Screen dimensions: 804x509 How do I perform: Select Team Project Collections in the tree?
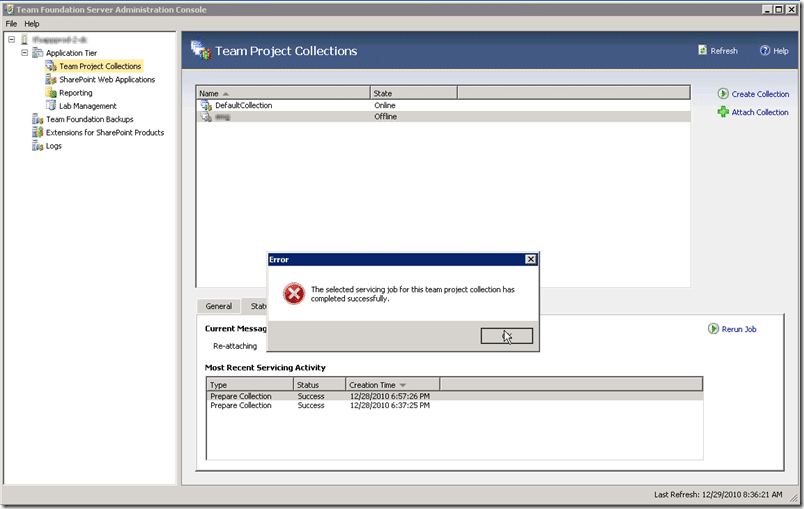pyautogui.click(x=100, y=66)
